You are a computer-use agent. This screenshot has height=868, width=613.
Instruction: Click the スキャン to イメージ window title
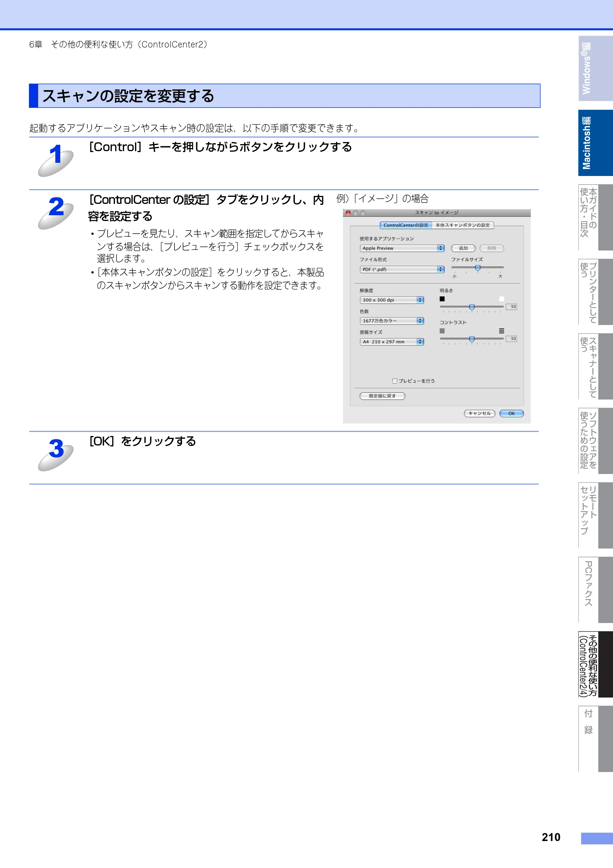pos(436,213)
